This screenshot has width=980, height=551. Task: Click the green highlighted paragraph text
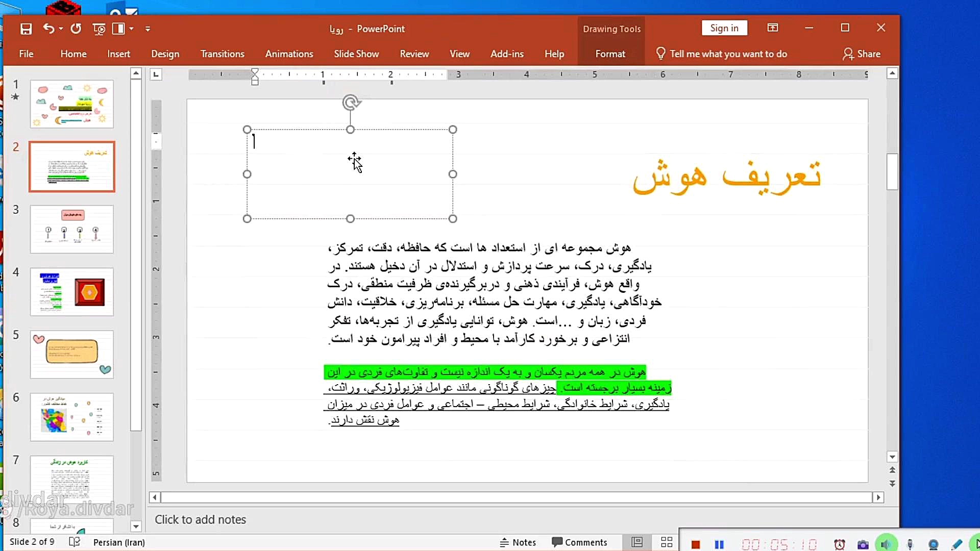pyautogui.click(x=498, y=380)
